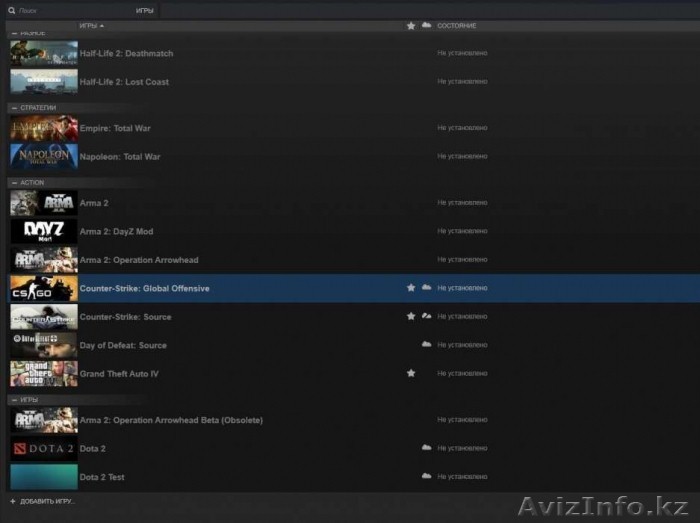Click the CS:GO logo thumbnail
The width and height of the screenshot is (700, 523).
coord(44,289)
